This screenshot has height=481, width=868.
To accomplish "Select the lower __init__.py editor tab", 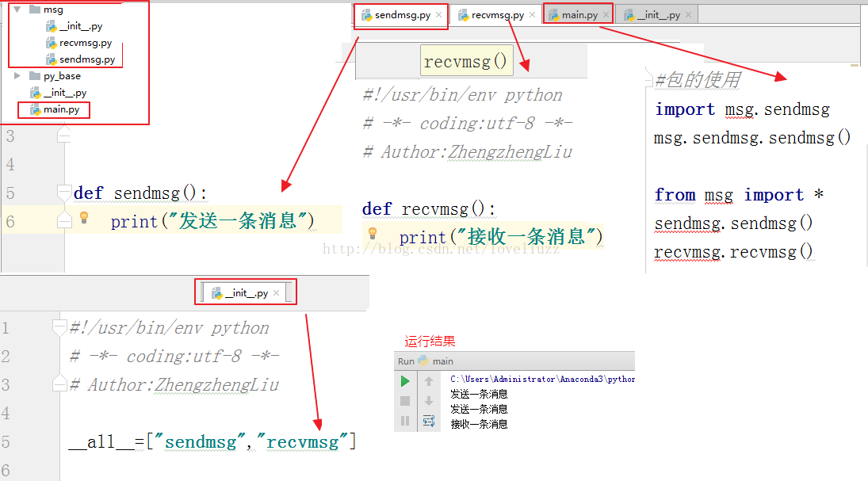I will click(247, 293).
